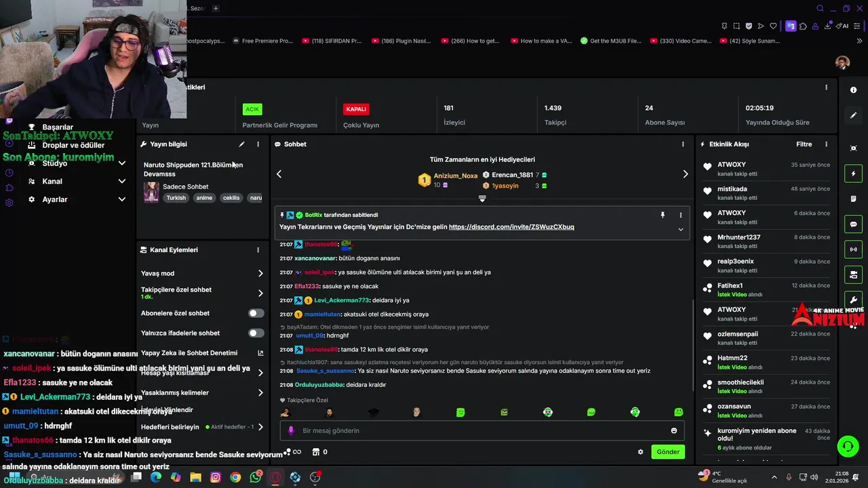Open the discord invite link
This screenshot has height=488, width=868.
(x=511, y=227)
